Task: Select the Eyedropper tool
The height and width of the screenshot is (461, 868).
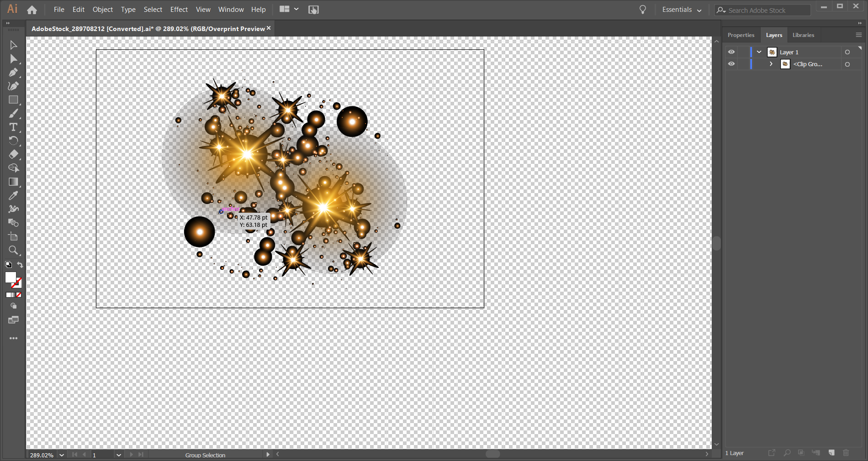Action: click(14, 195)
